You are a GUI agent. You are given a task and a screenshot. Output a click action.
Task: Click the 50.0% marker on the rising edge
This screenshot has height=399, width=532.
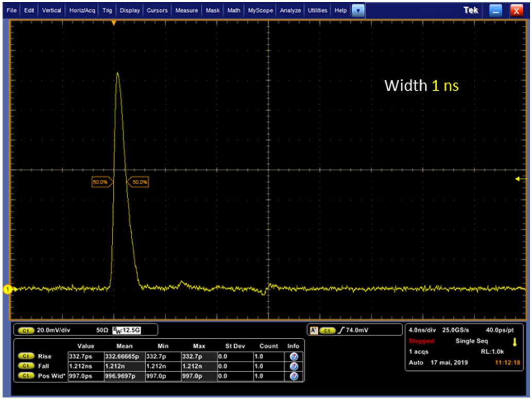tap(102, 182)
